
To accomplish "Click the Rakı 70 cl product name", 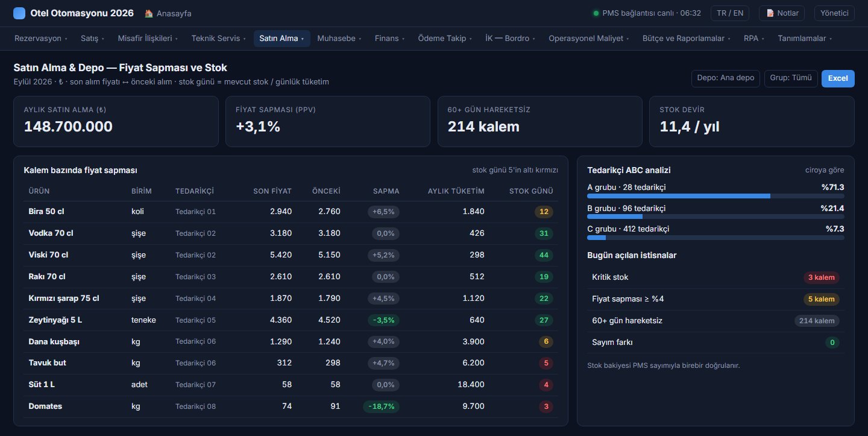I will click(47, 277).
